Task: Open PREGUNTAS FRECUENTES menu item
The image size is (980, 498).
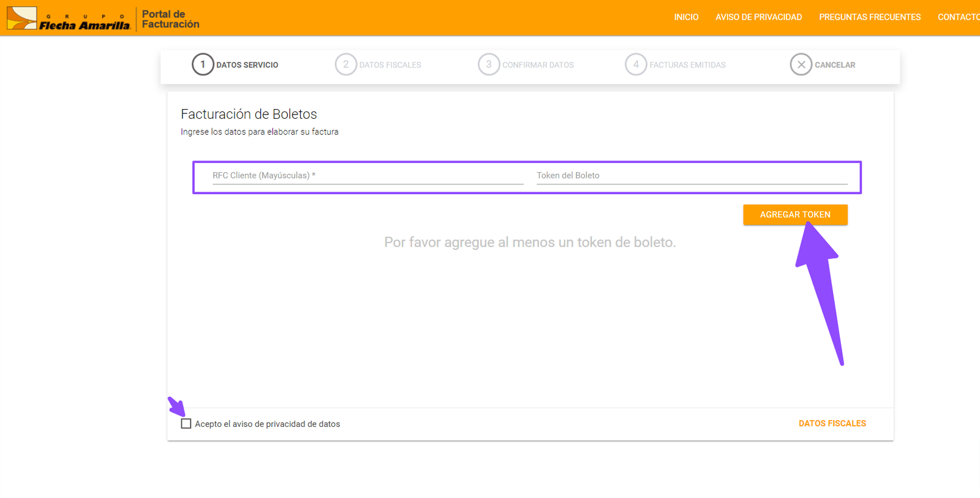Action: click(x=870, y=17)
